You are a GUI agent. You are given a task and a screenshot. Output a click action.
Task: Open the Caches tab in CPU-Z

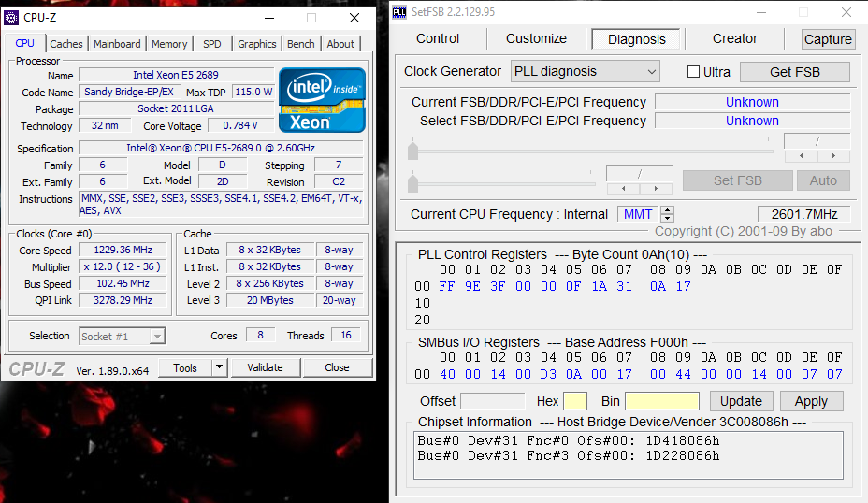pyautogui.click(x=65, y=44)
